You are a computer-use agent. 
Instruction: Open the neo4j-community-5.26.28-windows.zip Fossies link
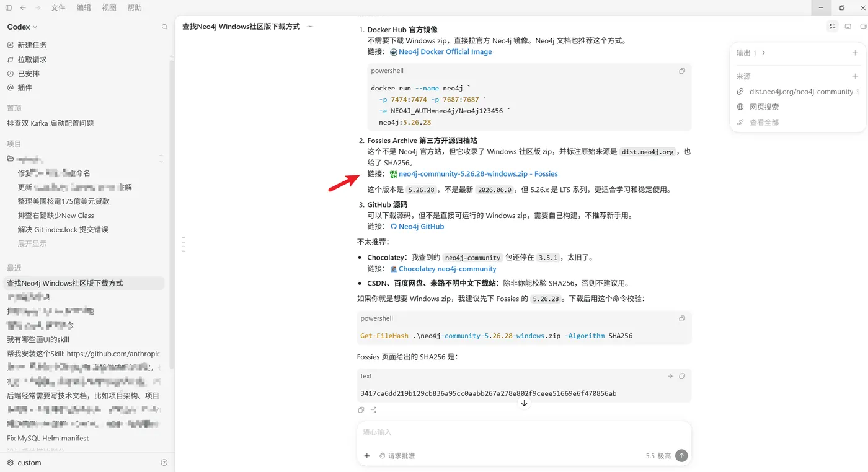[x=478, y=174]
